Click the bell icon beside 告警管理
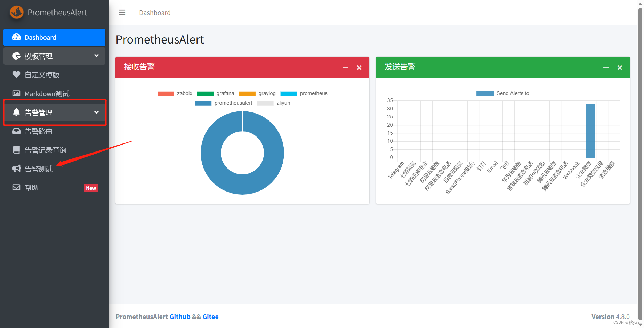The width and height of the screenshot is (644, 328). (16, 112)
